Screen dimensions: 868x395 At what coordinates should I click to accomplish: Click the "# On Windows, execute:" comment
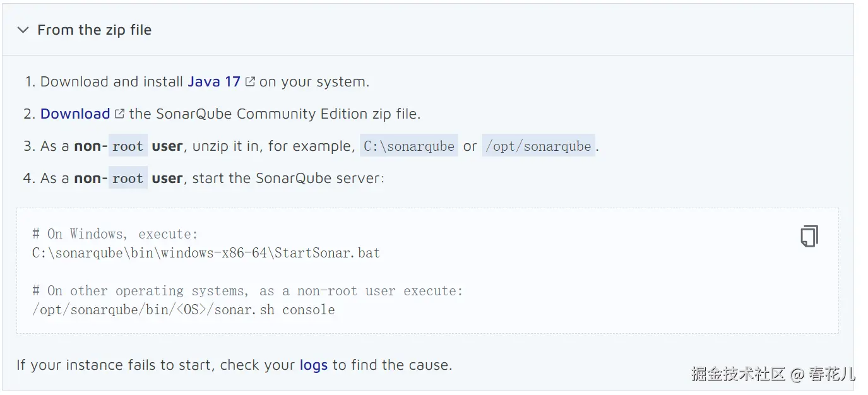point(116,233)
